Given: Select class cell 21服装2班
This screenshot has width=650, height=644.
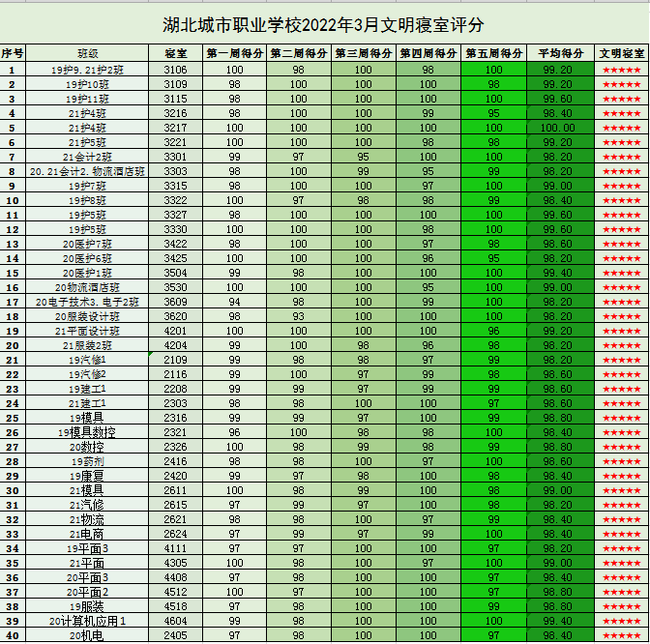Looking at the screenshot, I should [87, 345].
